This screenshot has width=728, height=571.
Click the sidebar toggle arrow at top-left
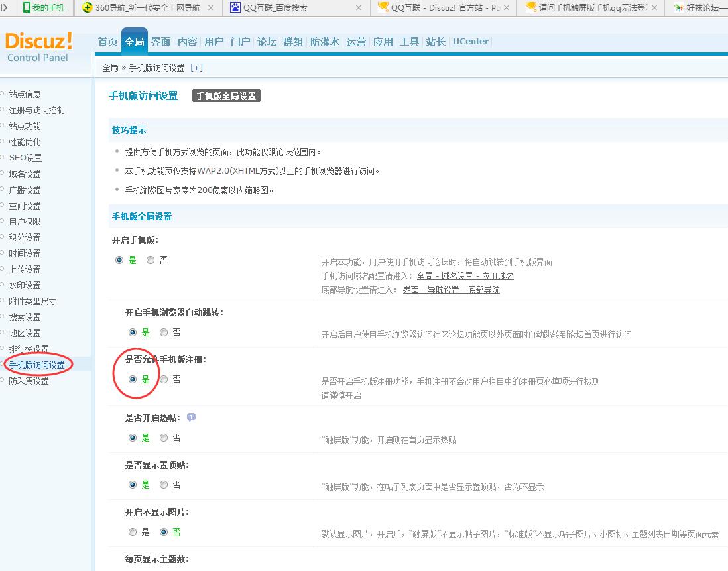point(5,8)
